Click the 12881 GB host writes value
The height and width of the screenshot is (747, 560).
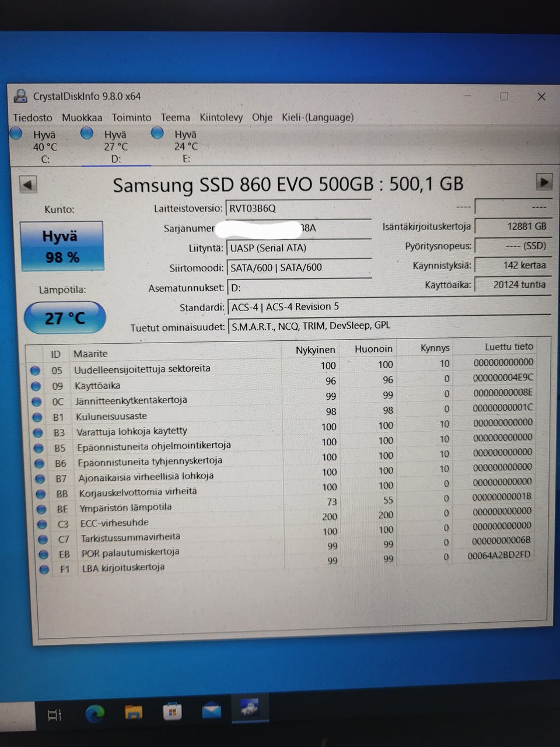[x=513, y=226]
